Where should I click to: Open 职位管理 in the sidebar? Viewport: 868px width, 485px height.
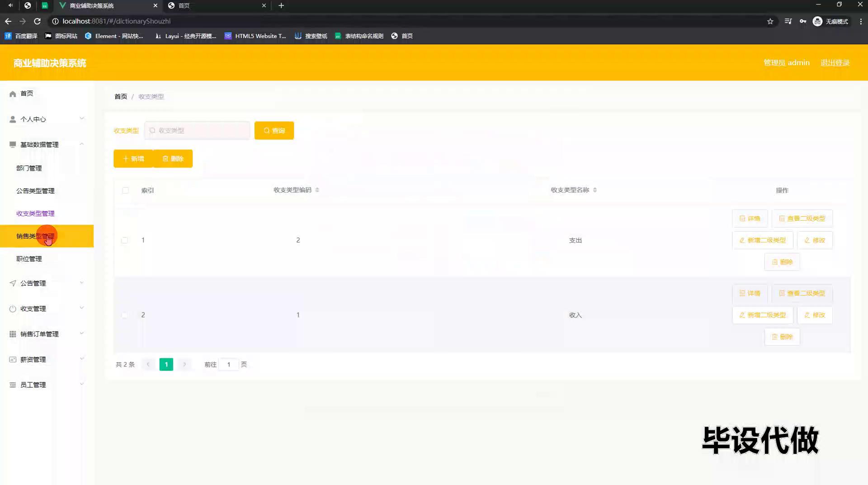[x=29, y=259]
